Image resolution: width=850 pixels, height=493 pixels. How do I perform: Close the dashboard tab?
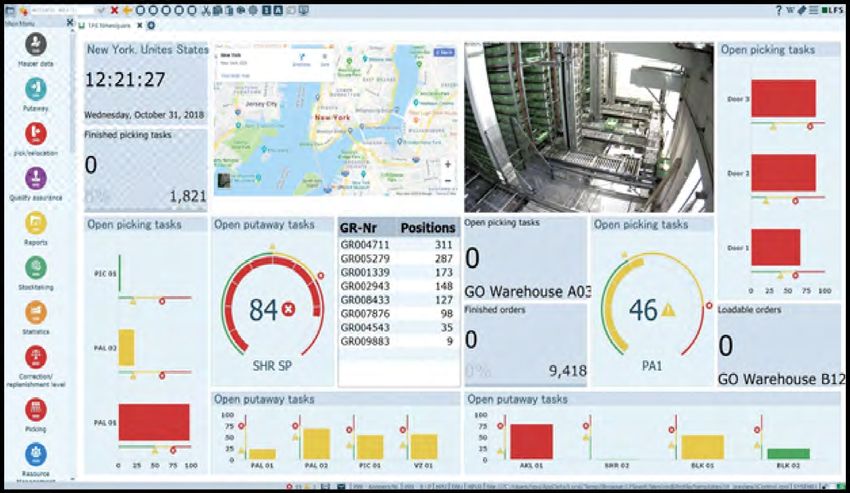coord(139,25)
